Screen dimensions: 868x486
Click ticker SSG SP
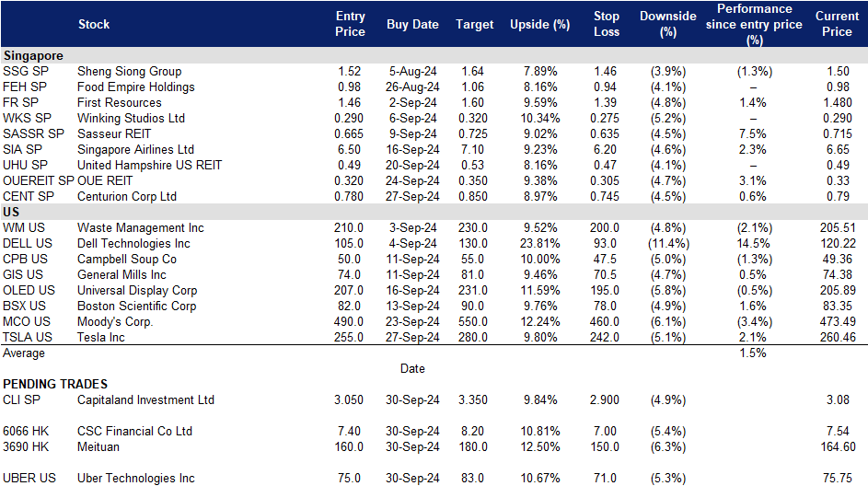click(26, 72)
